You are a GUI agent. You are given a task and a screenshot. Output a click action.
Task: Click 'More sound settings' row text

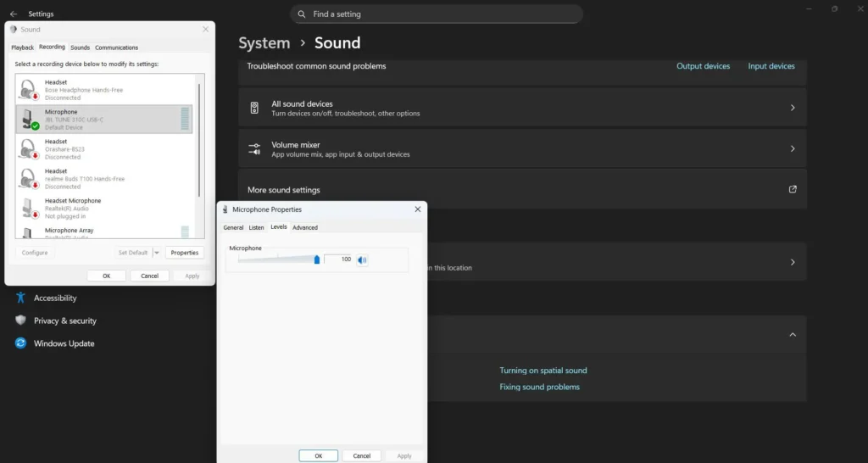pos(283,190)
